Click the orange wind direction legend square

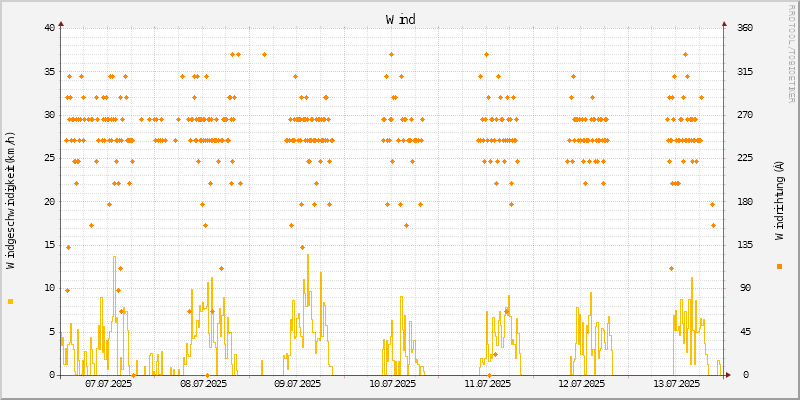[779, 266]
